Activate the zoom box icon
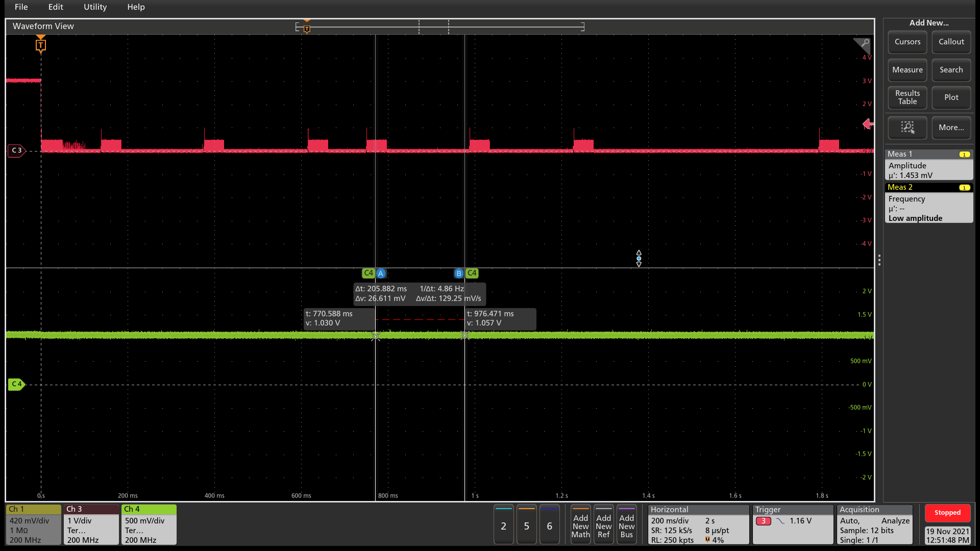This screenshot has height=551, width=980. point(908,128)
